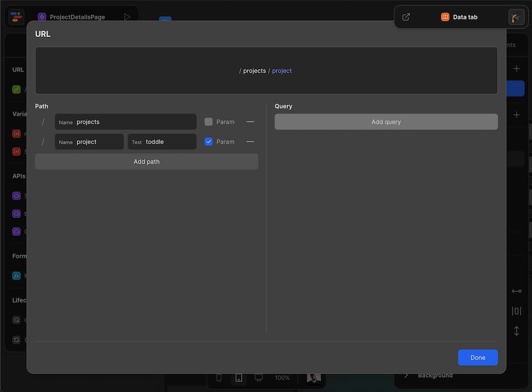Click the user avatar at top right
This screenshot has height=392, width=532.
pyautogui.click(x=516, y=17)
